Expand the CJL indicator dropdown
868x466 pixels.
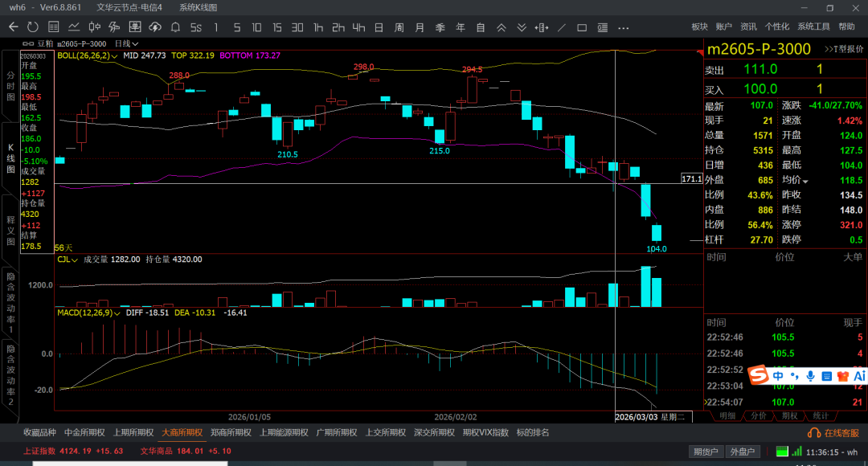74,260
